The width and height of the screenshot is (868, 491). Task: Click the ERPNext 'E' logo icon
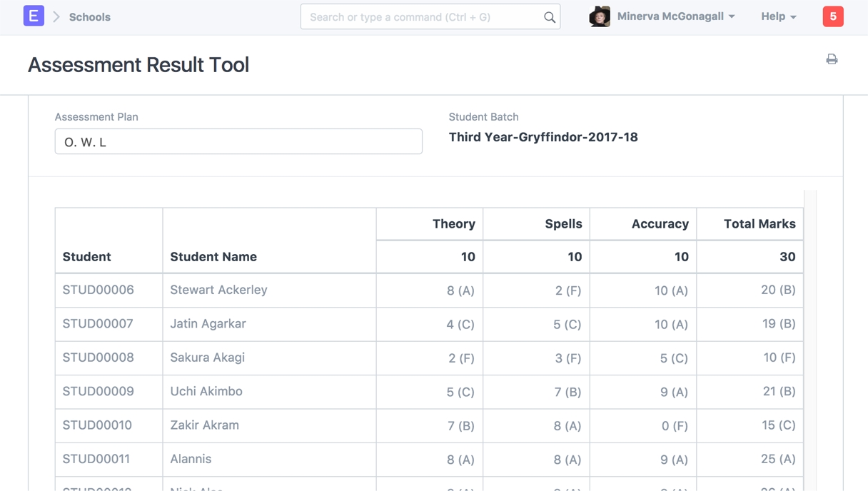pyautogui.click(x=34, y=16)
